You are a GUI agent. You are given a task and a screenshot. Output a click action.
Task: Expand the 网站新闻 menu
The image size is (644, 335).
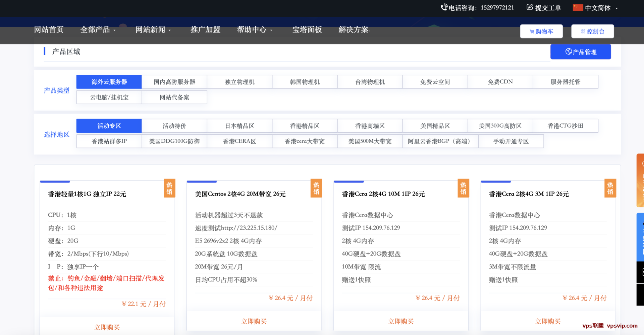click(x=153, y=30)
